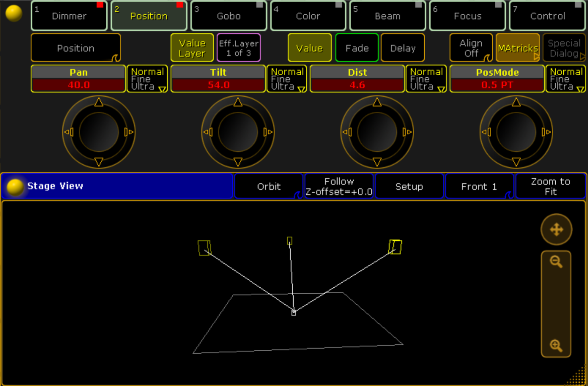Expand the Orbit mode selector
588x386 pixels.
click(x=269, y=186)
